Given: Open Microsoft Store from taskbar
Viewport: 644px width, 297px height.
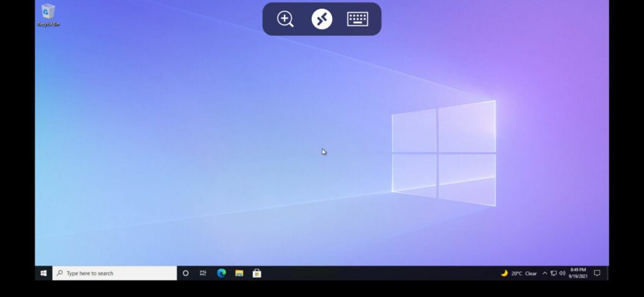Looking at the screenshot, I should click(x=257, y=273).
